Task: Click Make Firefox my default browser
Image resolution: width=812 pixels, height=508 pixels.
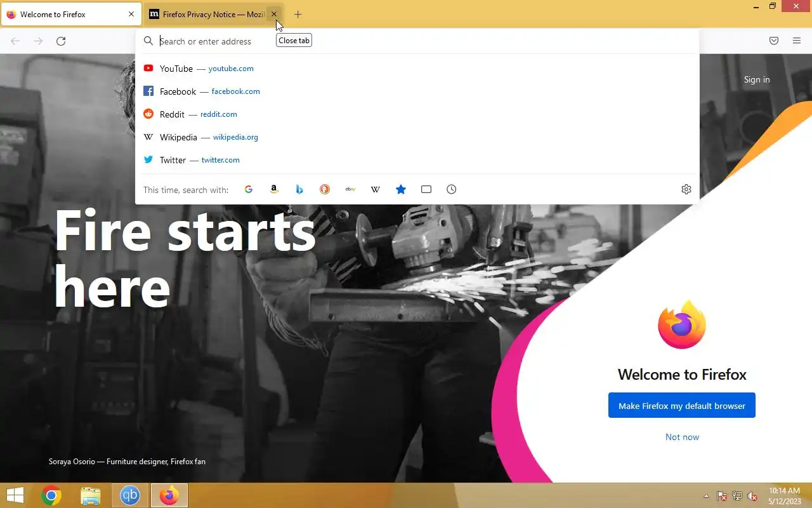Action: pyautogui.click(x=682, y=406)
